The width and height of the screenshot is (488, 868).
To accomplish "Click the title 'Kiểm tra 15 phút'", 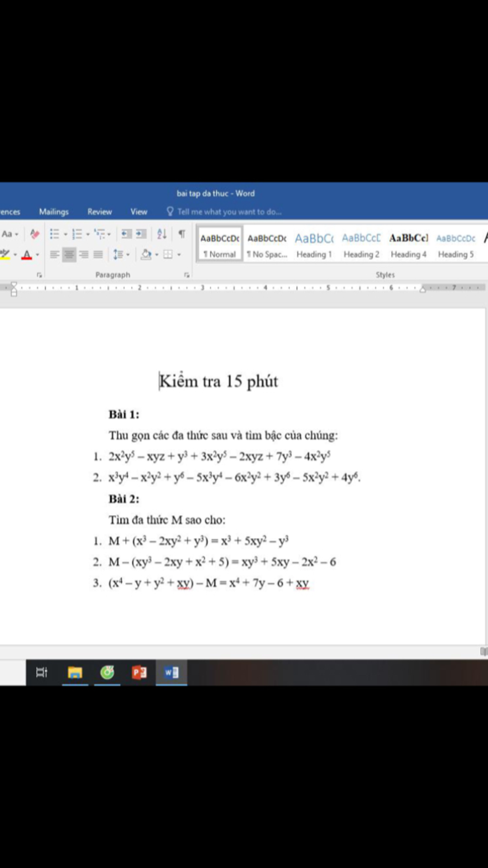I will click(x=219, y=382).
